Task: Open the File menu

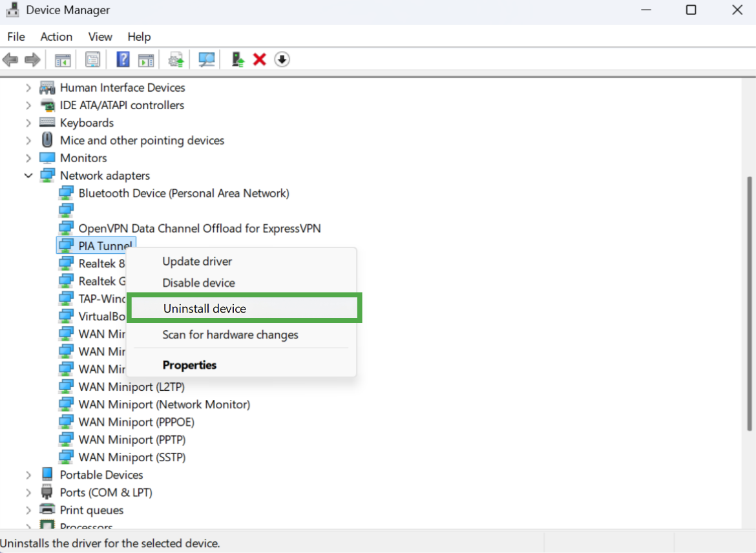Action: click(x=16, y=37)
